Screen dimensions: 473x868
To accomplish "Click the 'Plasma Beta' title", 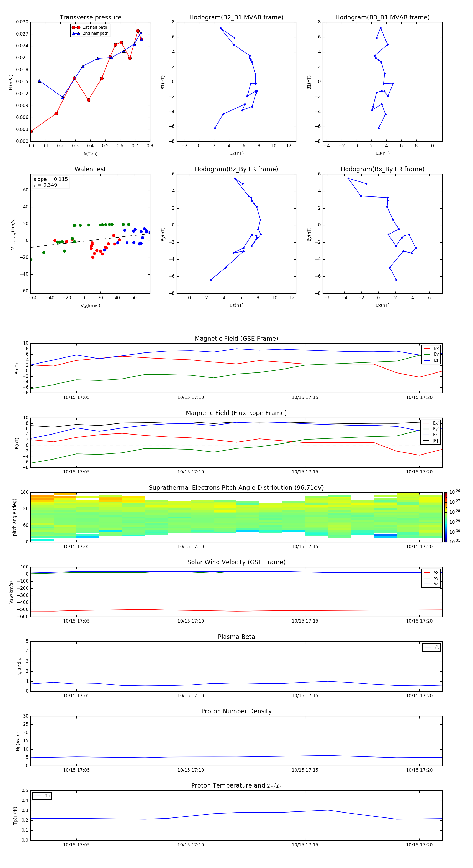I will click(236, 637).
